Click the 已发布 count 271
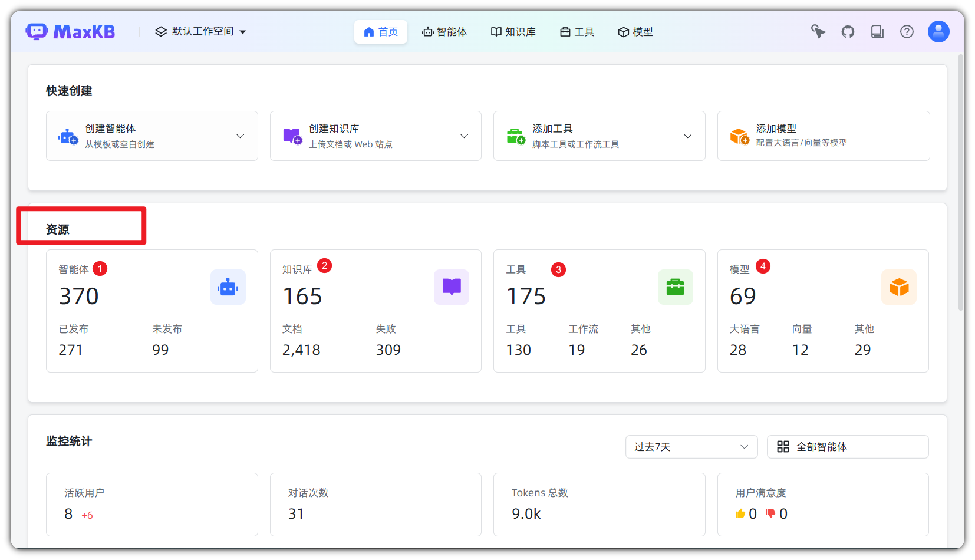Viewport: 975px width, 560px height. click(71, 350)
